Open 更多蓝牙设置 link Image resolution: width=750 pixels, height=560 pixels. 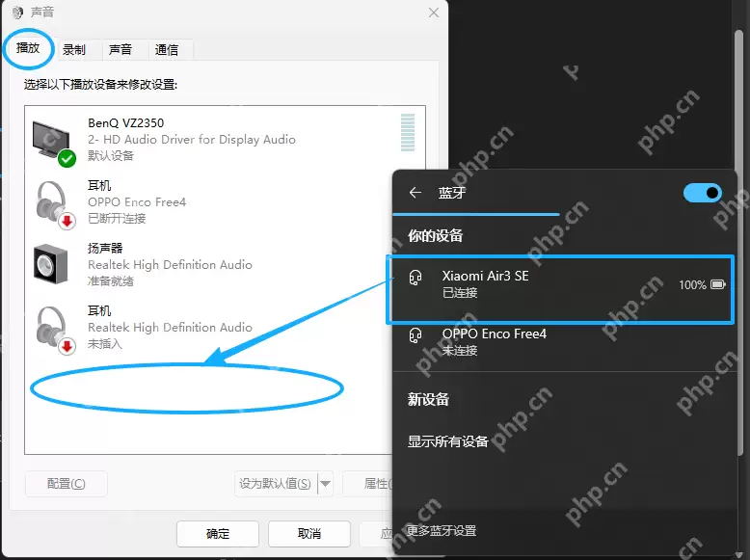click(x=442, y=531)
